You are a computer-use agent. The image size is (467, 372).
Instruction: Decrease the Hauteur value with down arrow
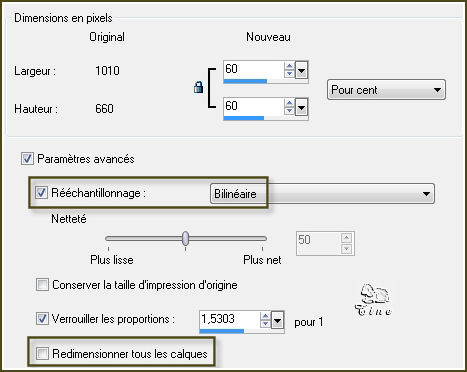(x=289, y=110)
